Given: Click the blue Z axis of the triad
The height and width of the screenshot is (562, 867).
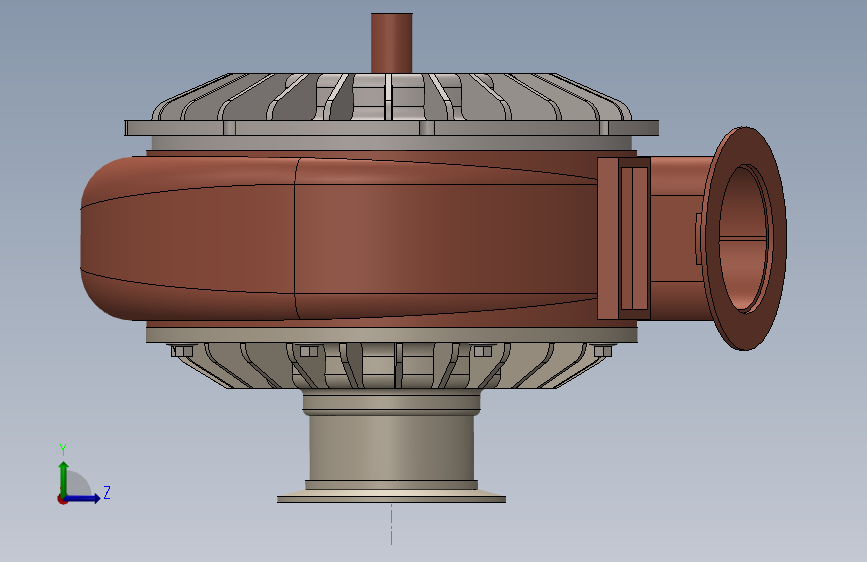Looking at the screenshot, I should [x=83, y=498].
